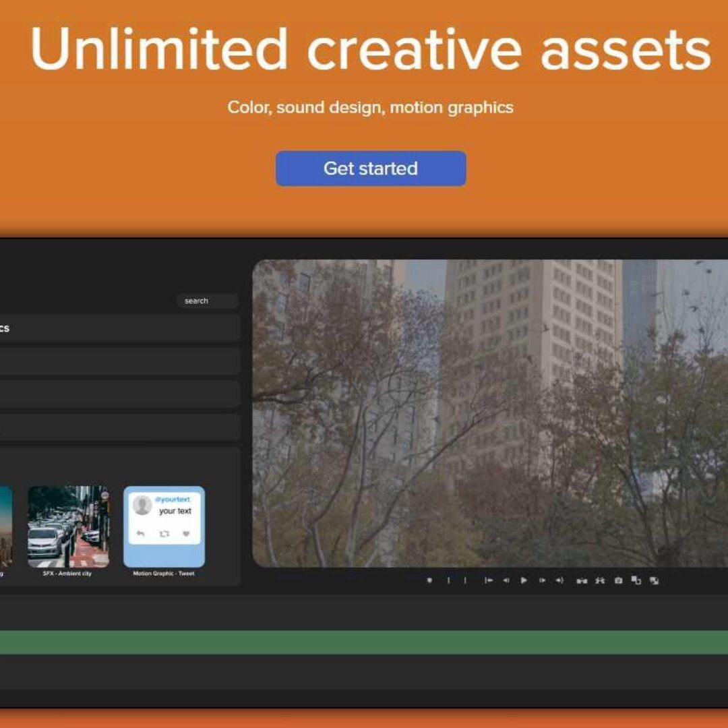The height and width of the screenshot is (728, 728).
Task: Select the SFX - Ambient city thumbnail
Action: [68, 526]
